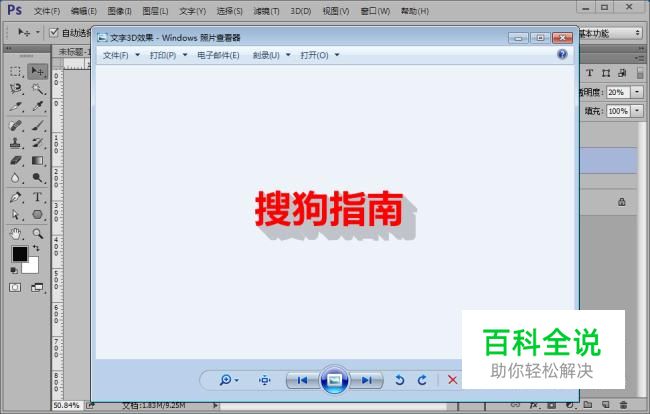The height and width of the screenshot is (414, 650).
Task: Go to next photo
Action: [x=366, y=380]
